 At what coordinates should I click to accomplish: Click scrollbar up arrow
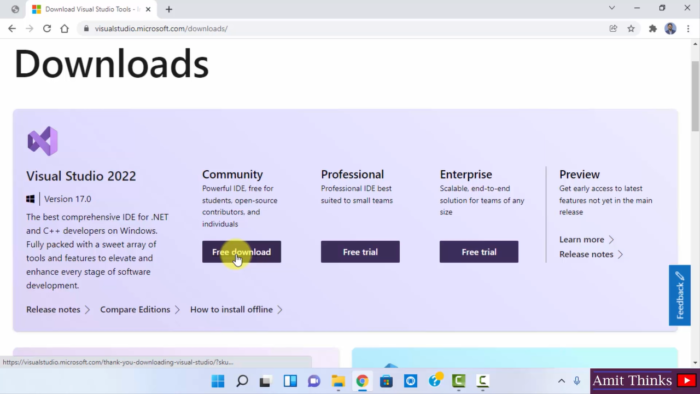696,44
